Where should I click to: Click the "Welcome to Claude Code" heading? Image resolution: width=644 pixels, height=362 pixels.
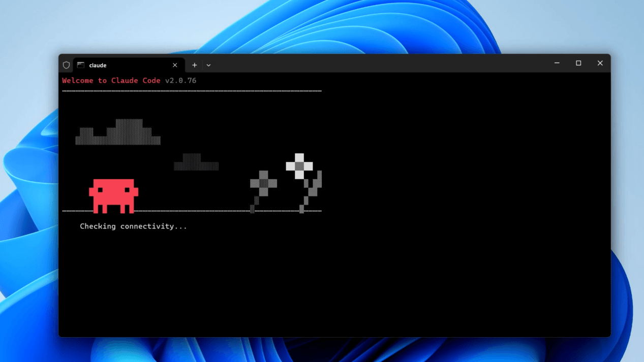(x=111, y=81)
